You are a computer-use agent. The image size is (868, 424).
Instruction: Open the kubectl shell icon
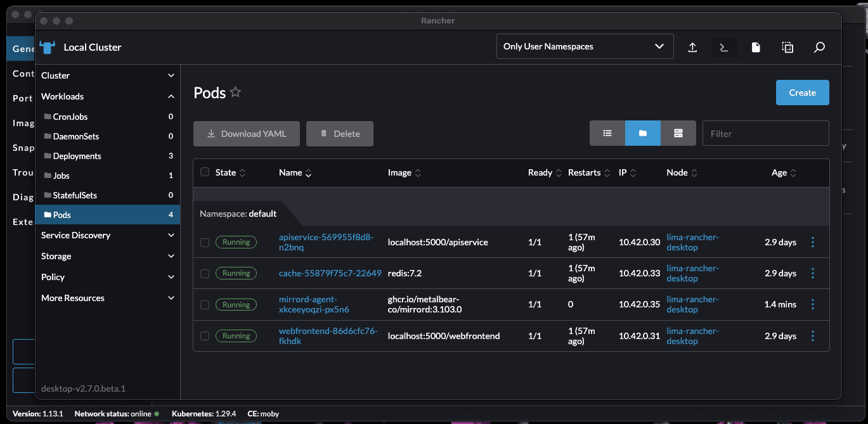724,47
